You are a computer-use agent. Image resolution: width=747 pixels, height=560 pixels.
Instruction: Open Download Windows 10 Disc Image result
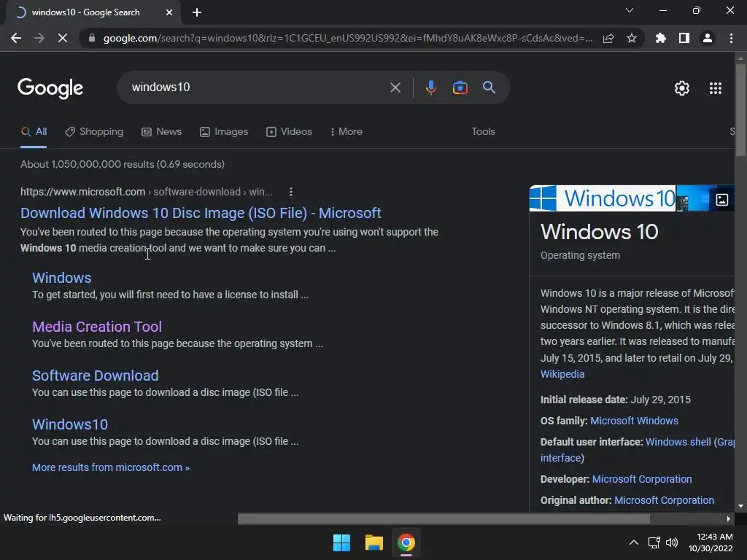coord(201,213)
